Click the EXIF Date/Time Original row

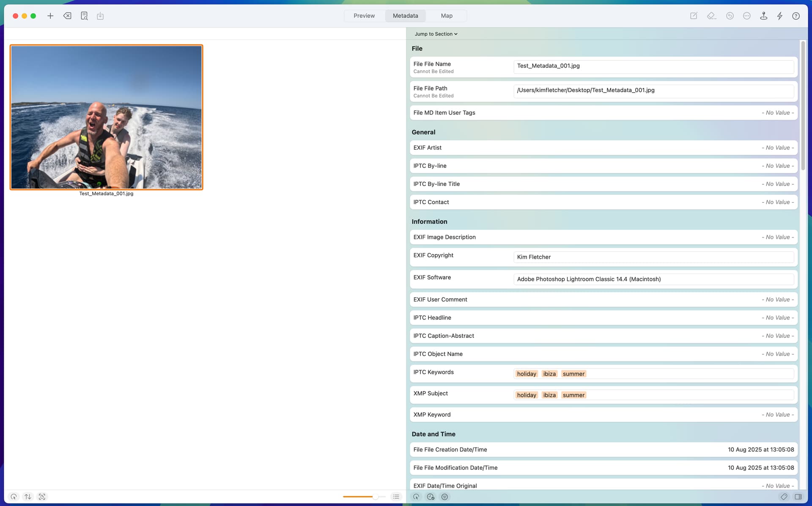click(x=604, y=485)
